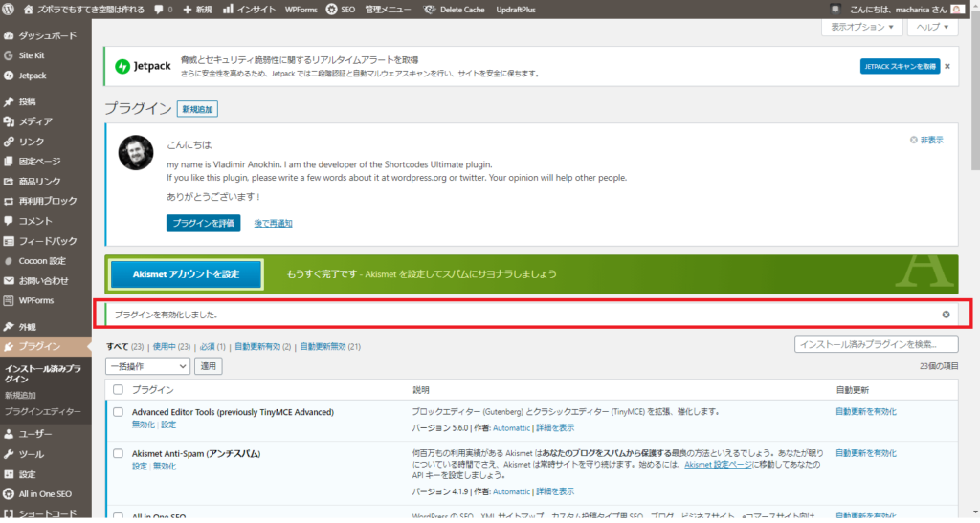This screenshot has height=523, width=980.
Task: Expand the 表示オプション panel
Action: pos(862,28)
